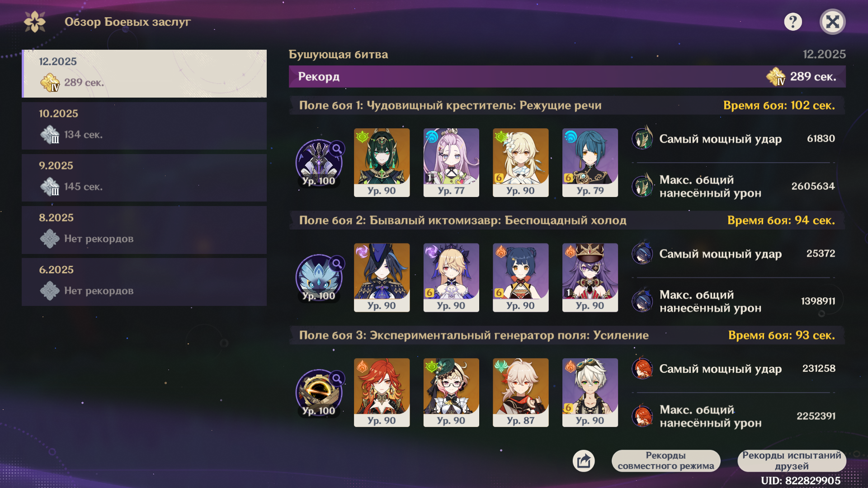Open Рекорды испытаний друзей
The width and height of the screenshot is (868, 488).
point(792,460)
